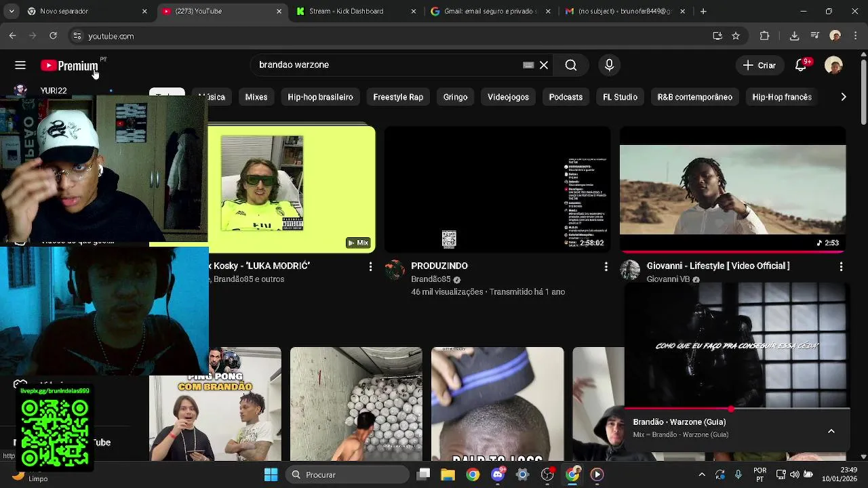868x488 pixels.
Task: Open the tab search dropdown arrow
Action: pos(12,11)
